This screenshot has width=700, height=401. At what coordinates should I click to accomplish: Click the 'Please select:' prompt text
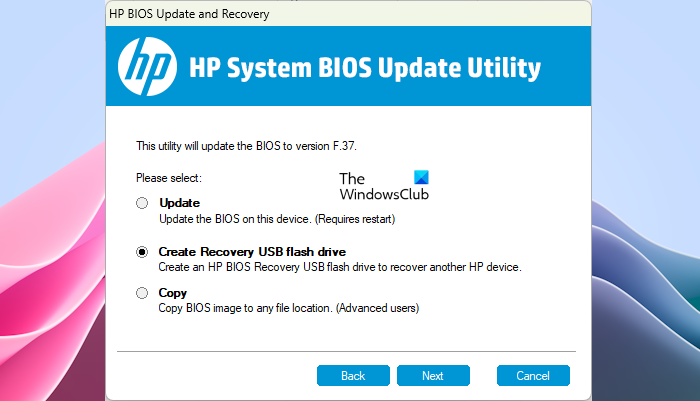[x=169, y=177]
